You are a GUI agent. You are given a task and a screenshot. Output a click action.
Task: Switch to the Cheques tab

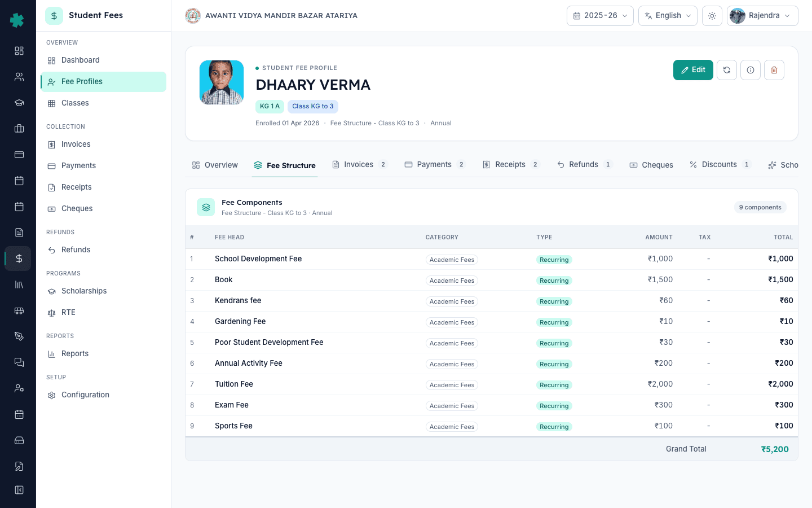coord(651,165)
